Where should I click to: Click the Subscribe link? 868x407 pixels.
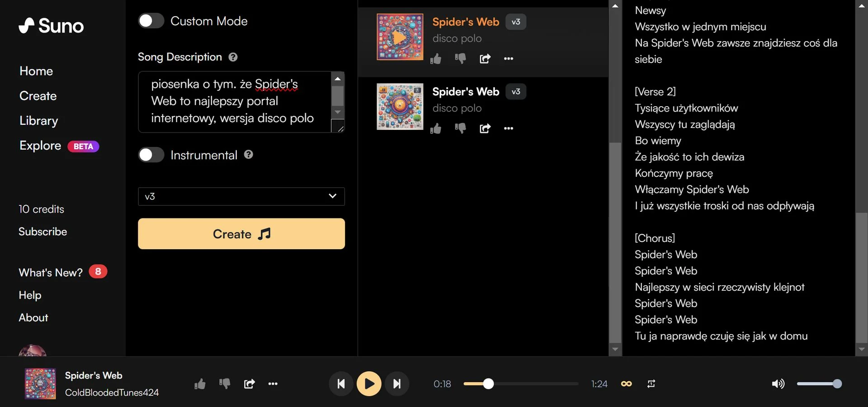[x=43, y=232]
